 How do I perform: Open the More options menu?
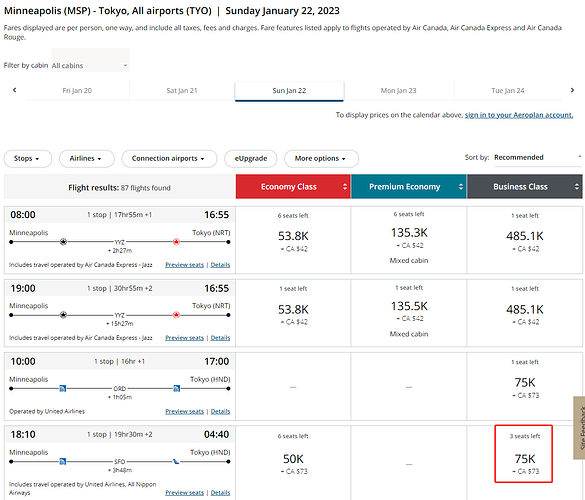click(x=321, y=159)
